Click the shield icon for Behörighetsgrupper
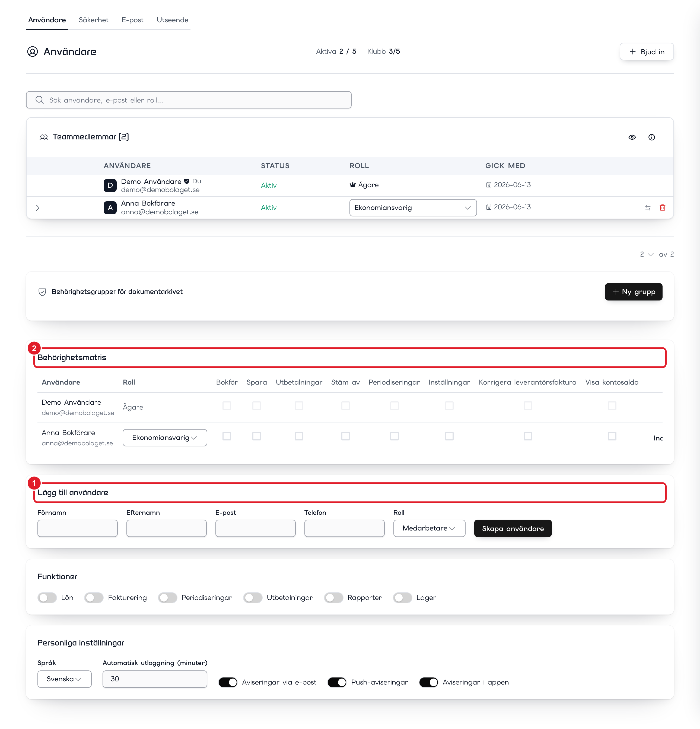 click(x=42, y=292)
